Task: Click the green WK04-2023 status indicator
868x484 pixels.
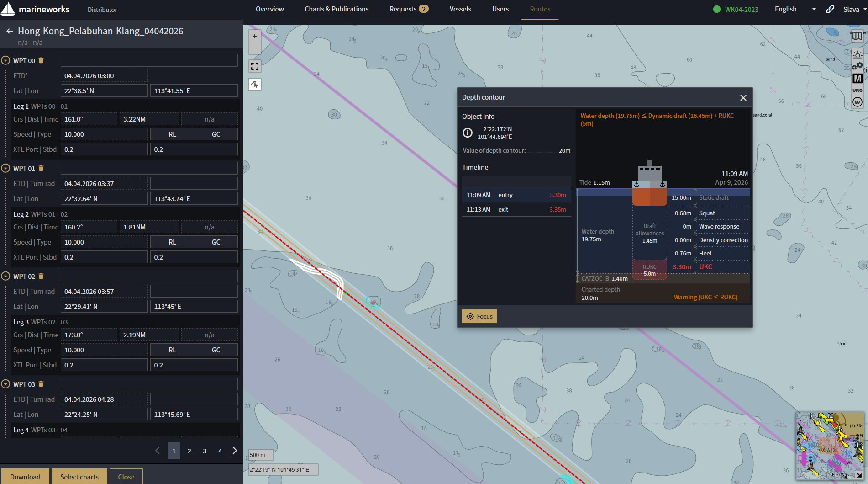Action: pos(736,9)
